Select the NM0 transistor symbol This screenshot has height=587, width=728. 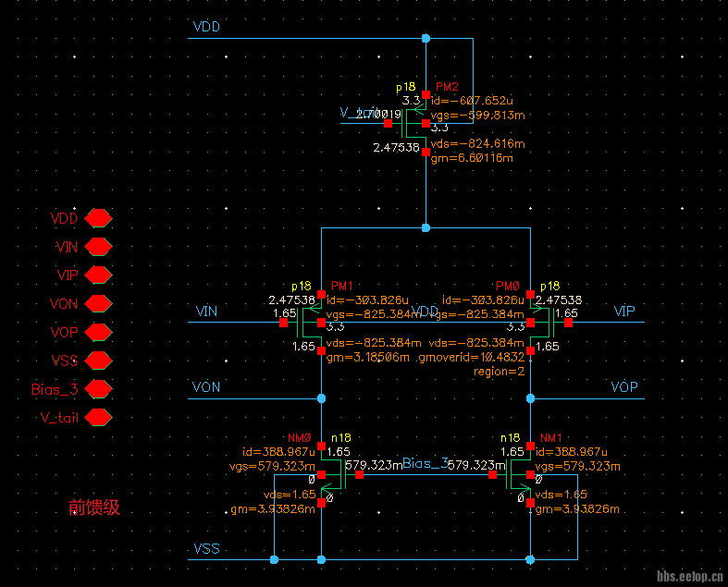coord(338,474)
